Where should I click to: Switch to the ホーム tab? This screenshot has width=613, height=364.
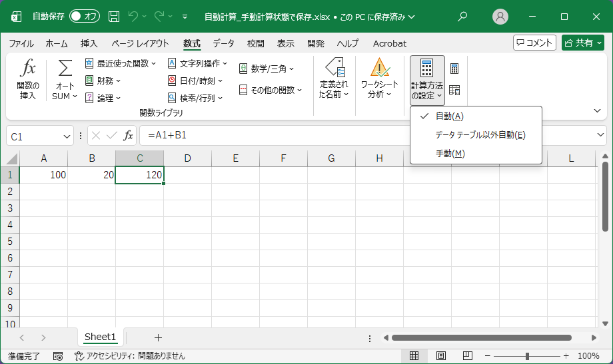pyautogui.click(x=57, y=43)
